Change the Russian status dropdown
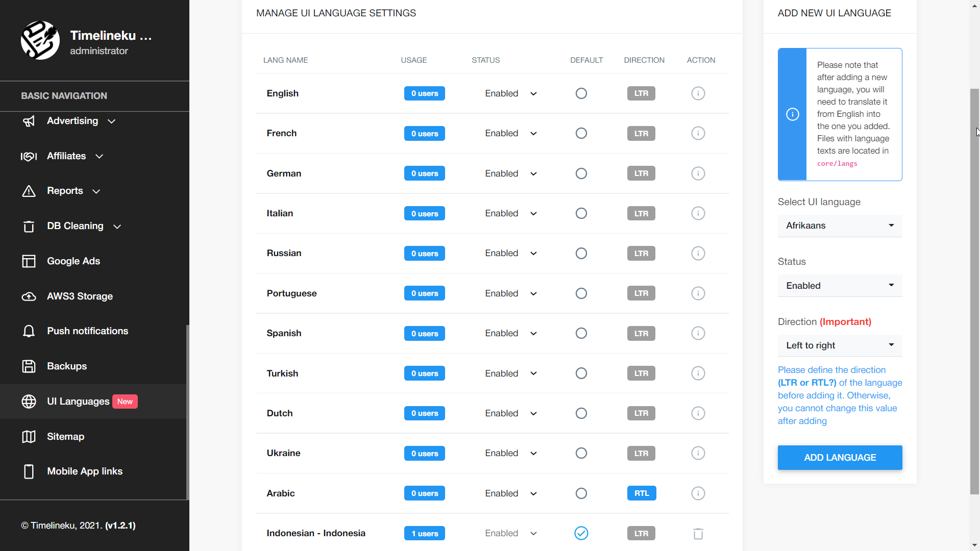Screen dimensions: 980x551 (x=511, y=254)
